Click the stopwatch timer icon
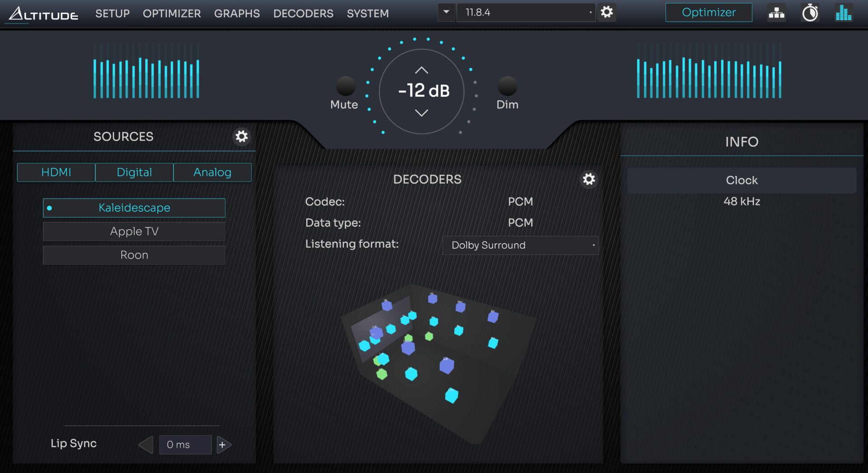 (810, 13)
